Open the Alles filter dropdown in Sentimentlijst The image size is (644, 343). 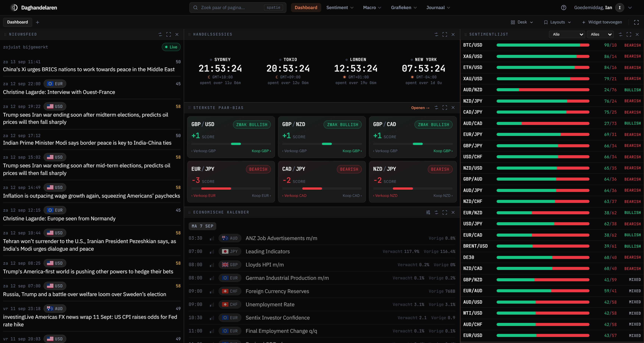pos(600,34)
